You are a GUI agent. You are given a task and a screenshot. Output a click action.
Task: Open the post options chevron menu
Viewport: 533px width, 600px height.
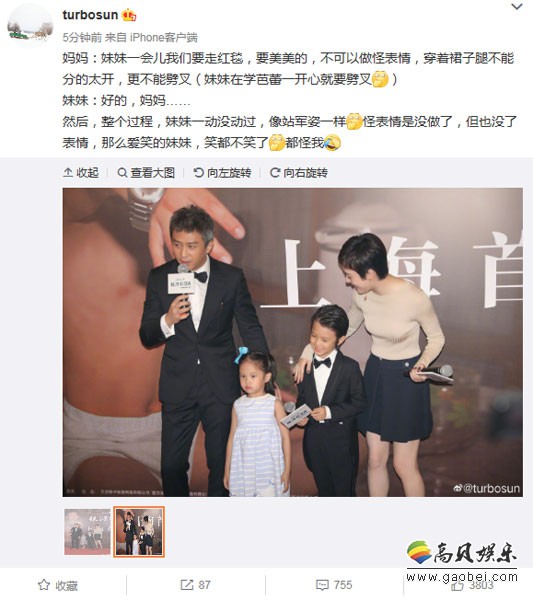pos(517,7)
